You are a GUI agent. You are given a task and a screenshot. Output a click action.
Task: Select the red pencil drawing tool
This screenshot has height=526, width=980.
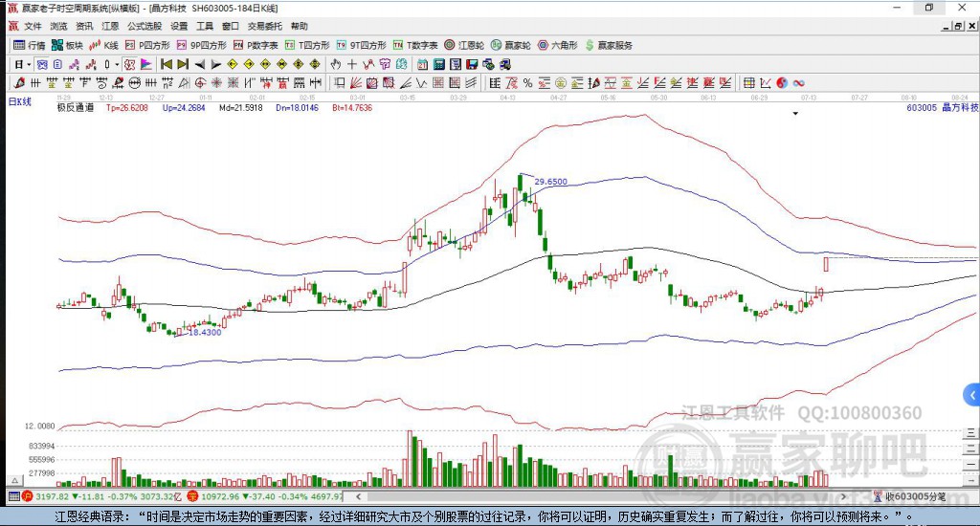[19, 82]
